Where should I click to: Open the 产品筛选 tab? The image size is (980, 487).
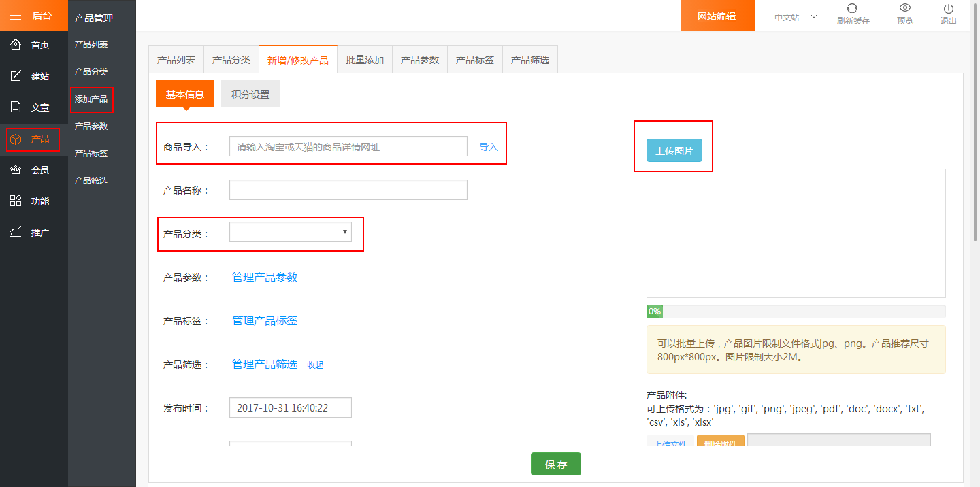[x=530, y=60]
